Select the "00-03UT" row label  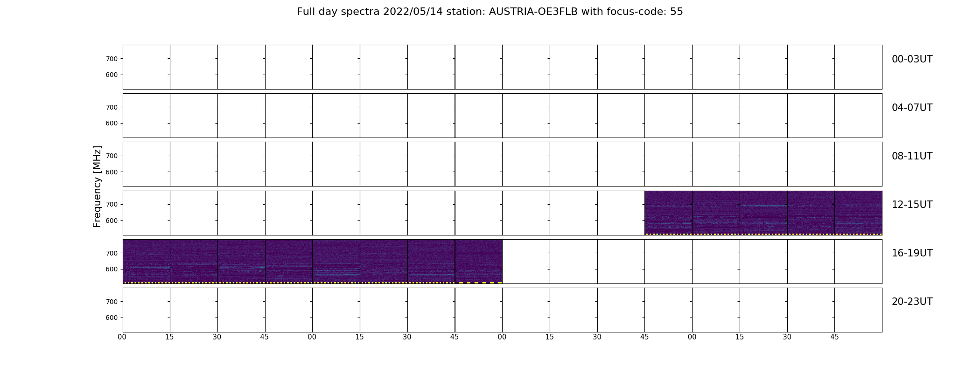tap(912, 59)
